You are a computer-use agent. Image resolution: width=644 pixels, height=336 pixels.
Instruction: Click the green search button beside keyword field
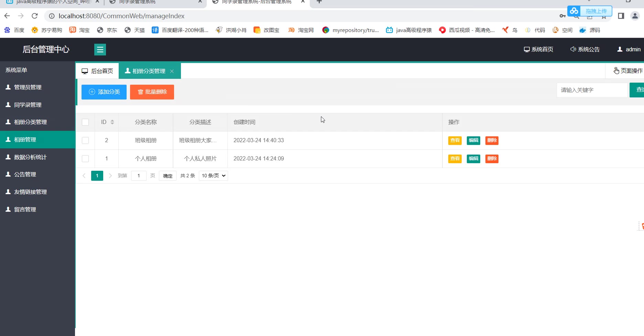(637, 90)
